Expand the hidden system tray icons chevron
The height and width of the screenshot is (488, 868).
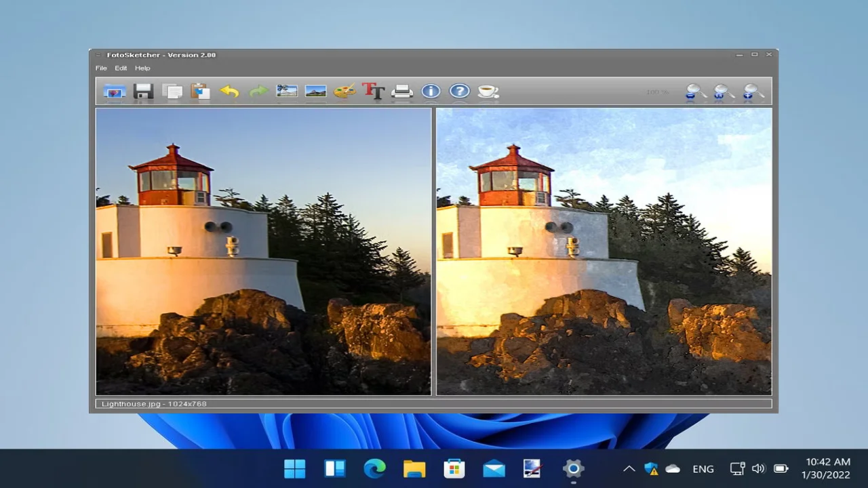coord(629,468)
